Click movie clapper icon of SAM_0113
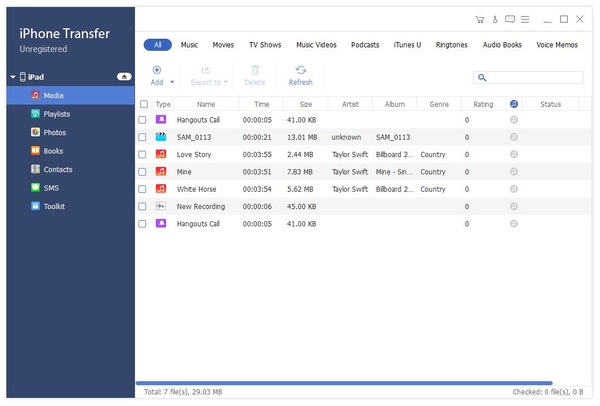Screen dimensions: 600x406 coord(161,137)
